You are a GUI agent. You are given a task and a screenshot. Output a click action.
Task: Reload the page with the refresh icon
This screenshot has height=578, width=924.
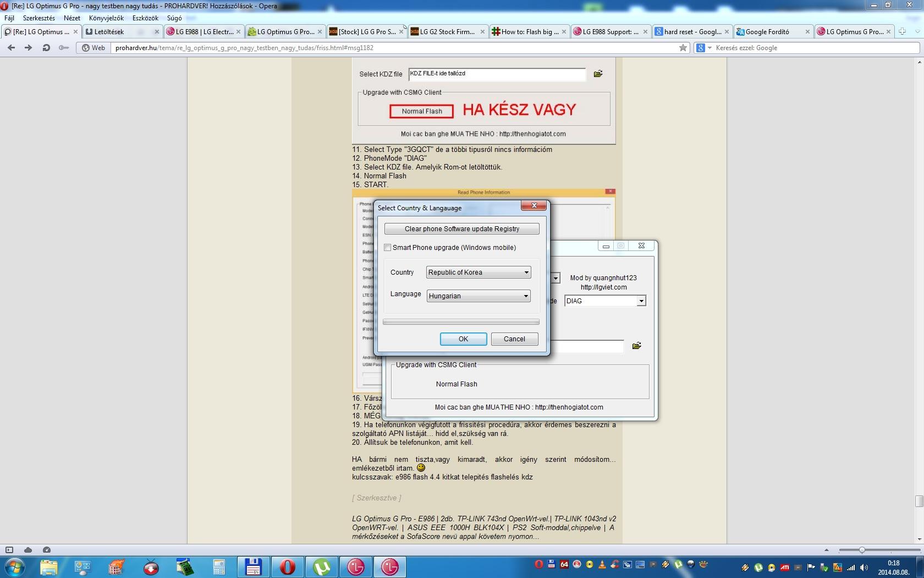(x=46, y=48)
